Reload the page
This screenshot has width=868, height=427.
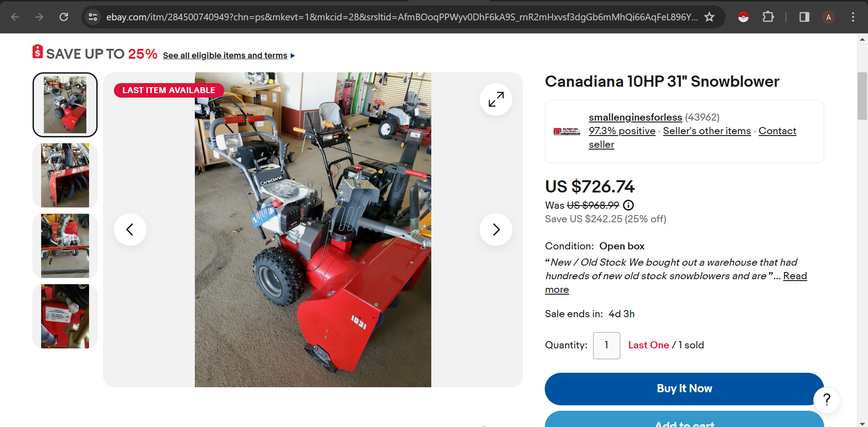coord(64,17)
